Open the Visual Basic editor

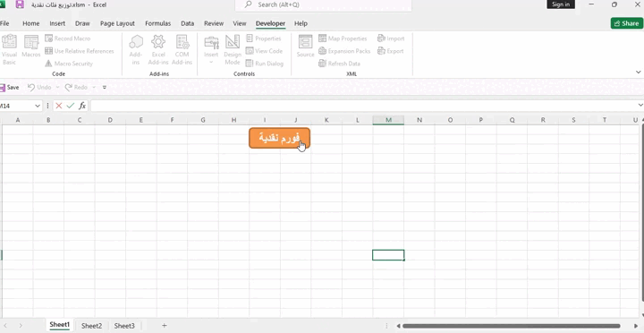pos(9,50)
